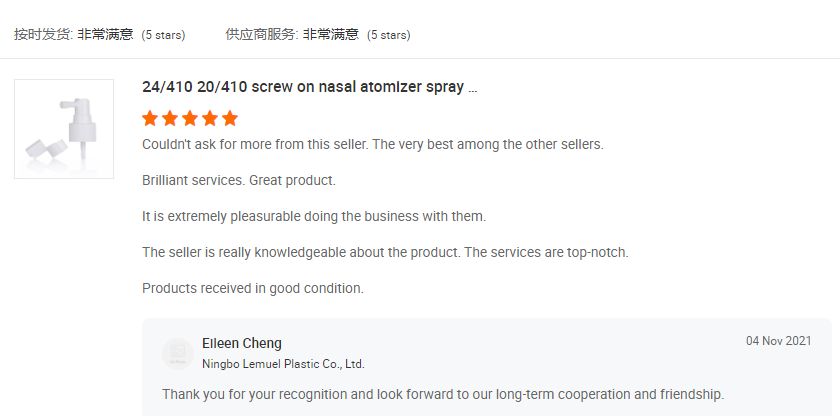Click the Eileen Cheng reviewer name

pyautogui.click(x=242, y=343)
